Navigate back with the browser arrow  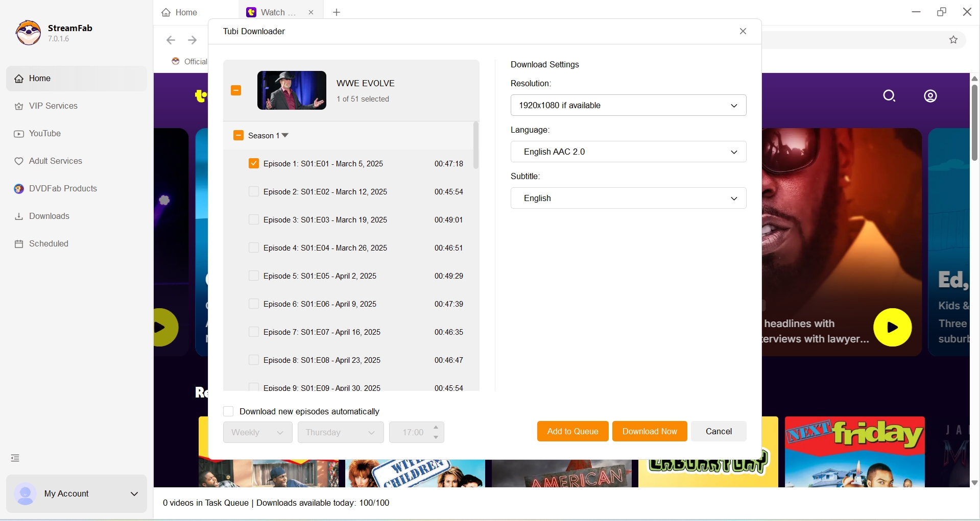170,40
